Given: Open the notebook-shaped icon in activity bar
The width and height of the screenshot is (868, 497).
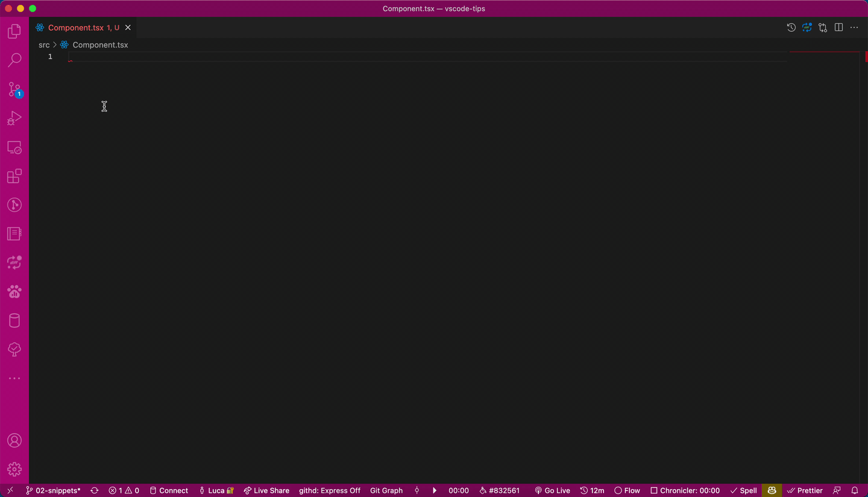Looking at the screenshot, I should [x=14, y=234].
